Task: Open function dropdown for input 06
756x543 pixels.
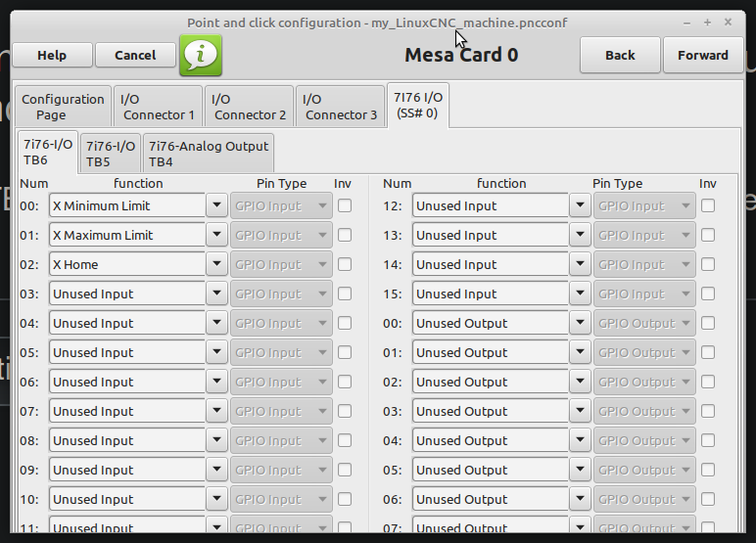Action: (217, 383)
